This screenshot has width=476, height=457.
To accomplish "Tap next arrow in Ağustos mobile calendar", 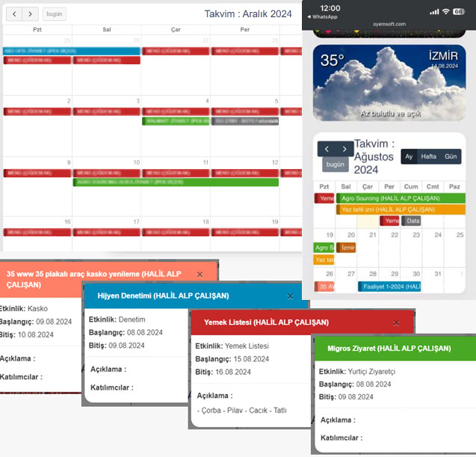I will (344, 149).
